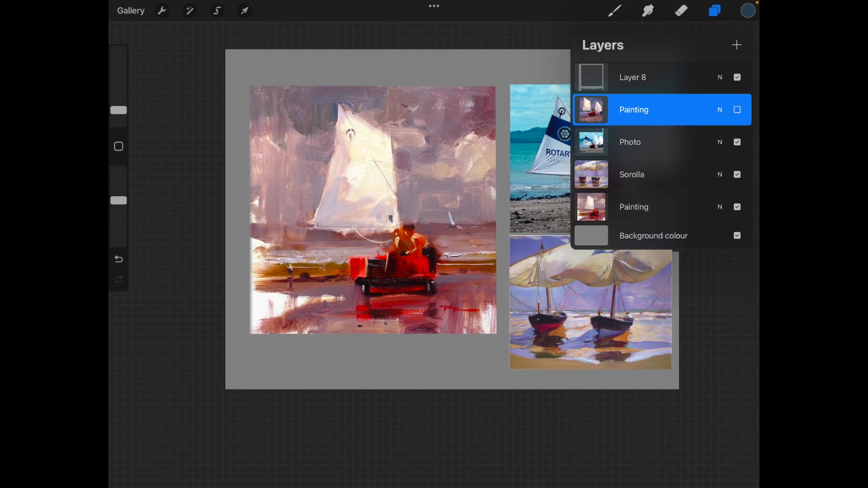Open the active color picker circle
Screen dimensions: 868x488
click(748, 10)
